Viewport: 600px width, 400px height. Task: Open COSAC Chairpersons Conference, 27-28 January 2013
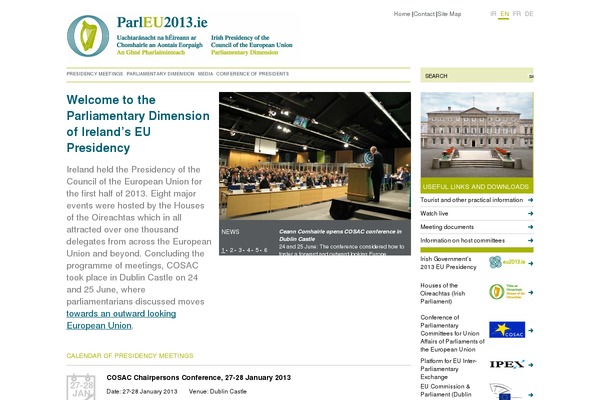click(x=199, y=377)
